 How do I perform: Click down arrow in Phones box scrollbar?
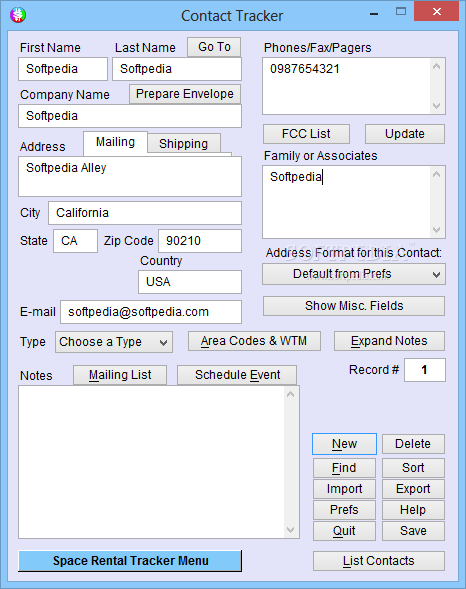(436, 106)
